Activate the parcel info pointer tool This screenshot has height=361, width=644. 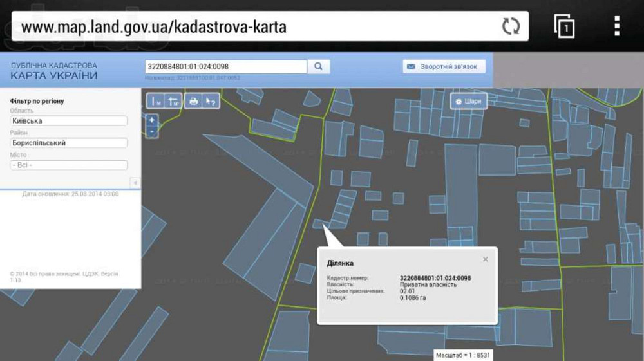point(210,101)
